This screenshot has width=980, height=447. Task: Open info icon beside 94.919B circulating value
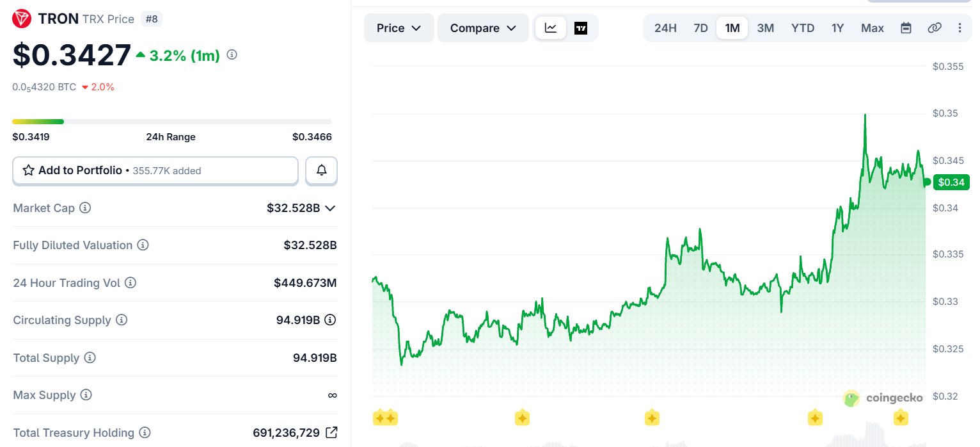[330, 320]
